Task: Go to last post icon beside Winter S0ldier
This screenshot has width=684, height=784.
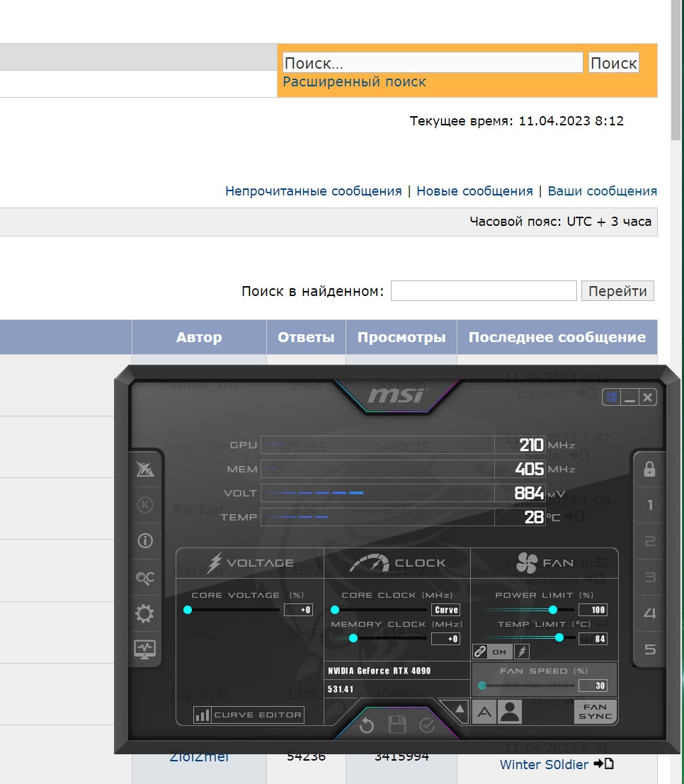Action: [x=603, y=764]
